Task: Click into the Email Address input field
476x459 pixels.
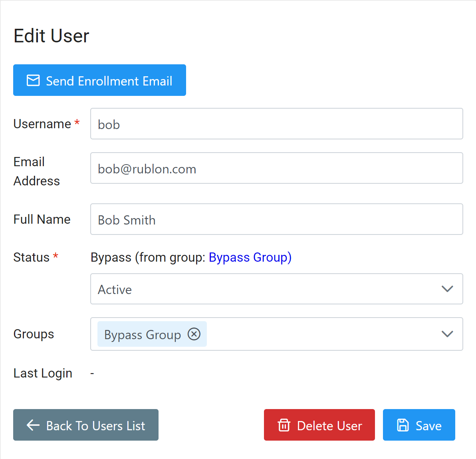Action: click(276, 168)
